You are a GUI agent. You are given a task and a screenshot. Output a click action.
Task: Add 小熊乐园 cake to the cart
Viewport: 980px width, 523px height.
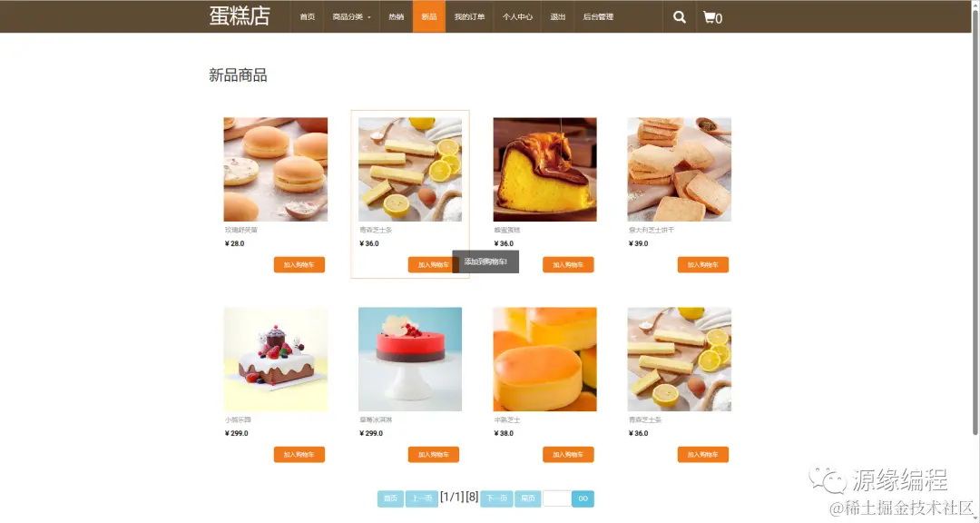click(x=299, y=454)
